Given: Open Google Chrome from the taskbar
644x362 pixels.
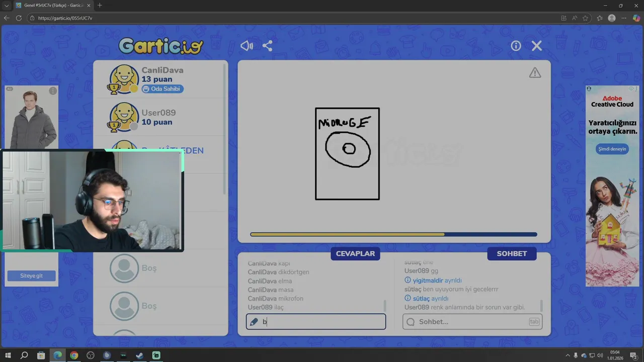Looking at the screenshot, I should point(74,355).
